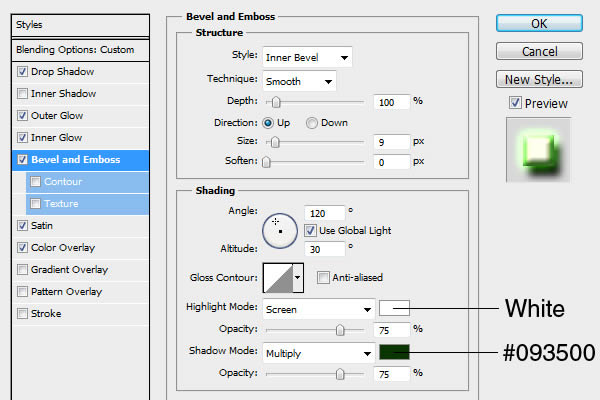Open the Highlight Mode Screen dropdown
Screen dimensions: 600x400
coord(318,308)
